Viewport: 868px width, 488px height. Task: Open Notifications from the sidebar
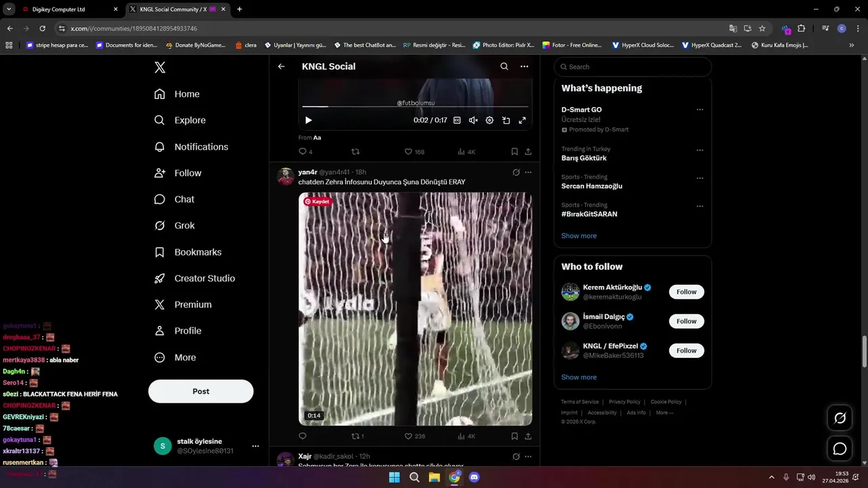point(191,146)
